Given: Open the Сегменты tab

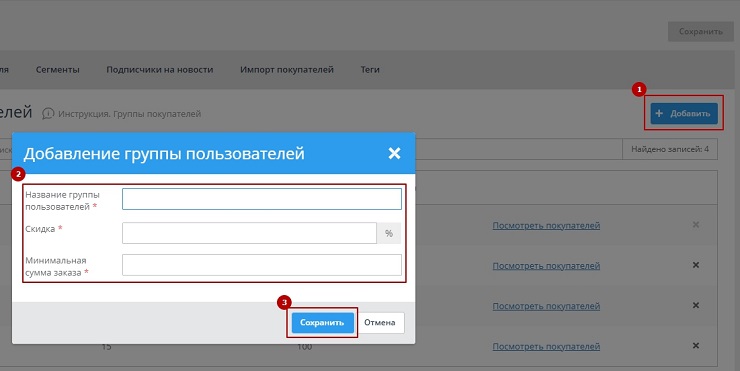Looking at the screenshot, I should coord(58,69).
